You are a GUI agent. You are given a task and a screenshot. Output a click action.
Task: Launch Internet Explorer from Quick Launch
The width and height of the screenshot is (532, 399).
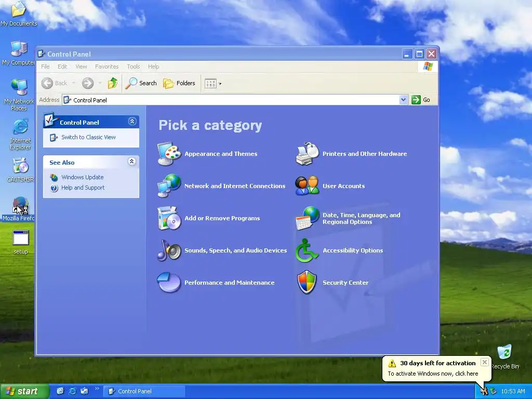(x=72, y=391)
